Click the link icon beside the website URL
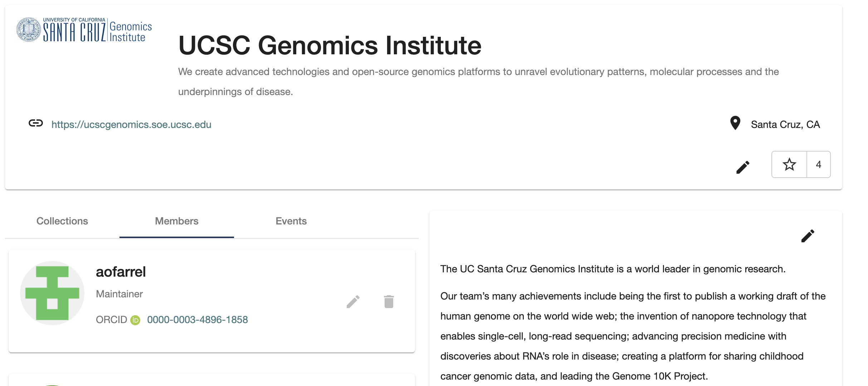This screenshot has height=386, width=868. coord(35,124)
